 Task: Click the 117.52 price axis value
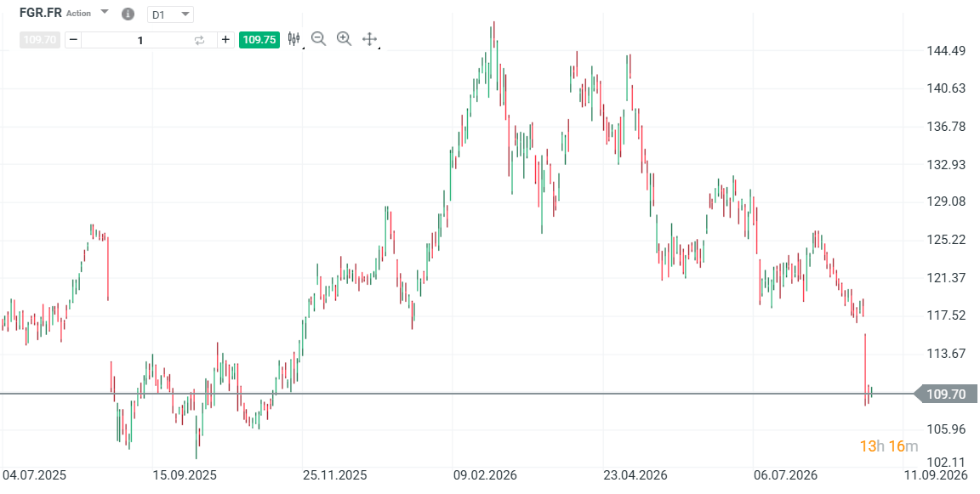point(946,315)
